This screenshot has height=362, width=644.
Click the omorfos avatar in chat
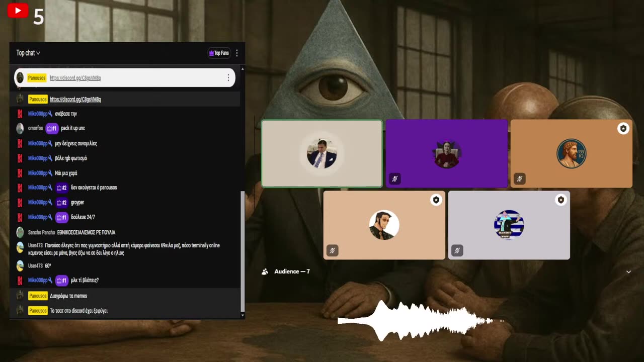click(x=20, y=128)
